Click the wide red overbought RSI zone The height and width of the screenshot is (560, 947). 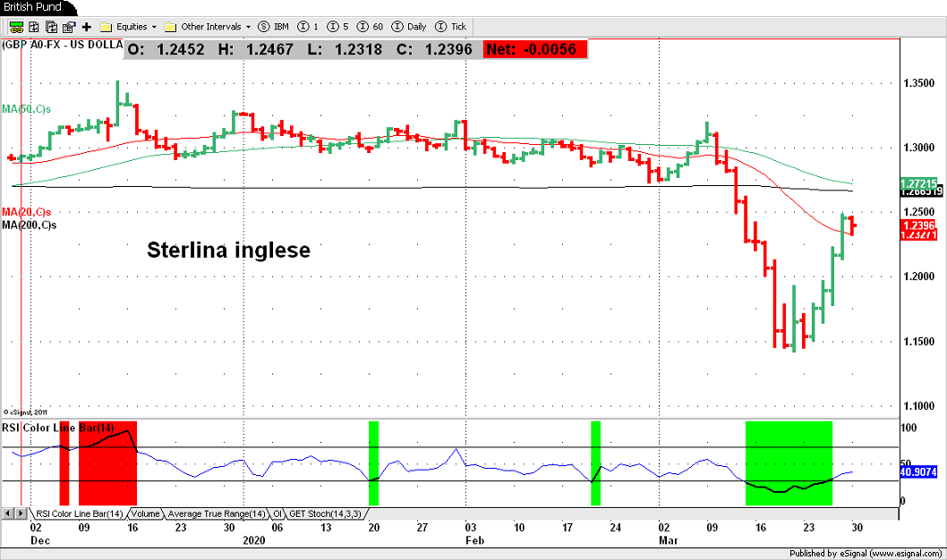coord(107,462)
